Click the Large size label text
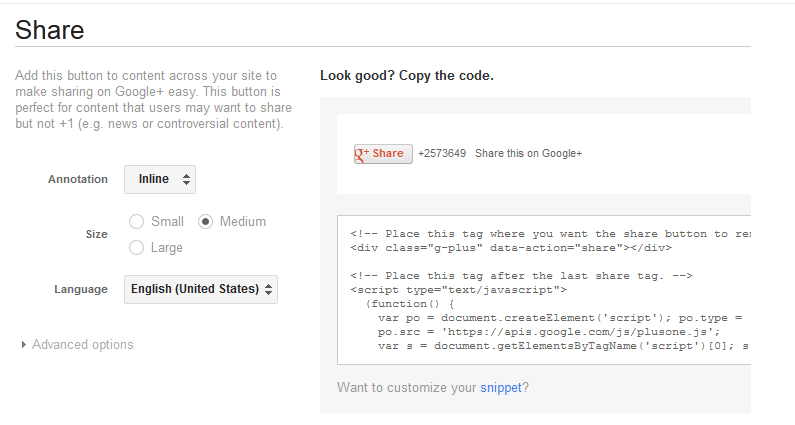795x425 pixels. tap(167, 248)
